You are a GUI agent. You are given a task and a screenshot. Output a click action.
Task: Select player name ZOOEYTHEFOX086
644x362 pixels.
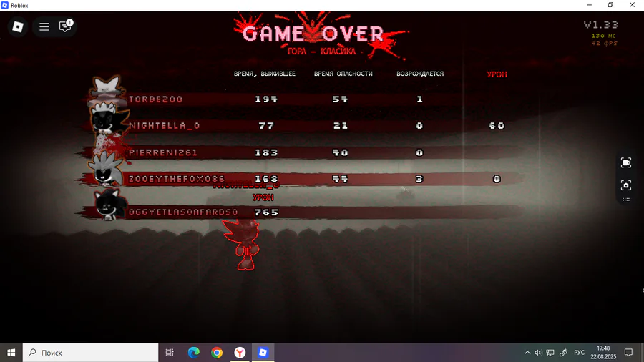tap(177, 179)
